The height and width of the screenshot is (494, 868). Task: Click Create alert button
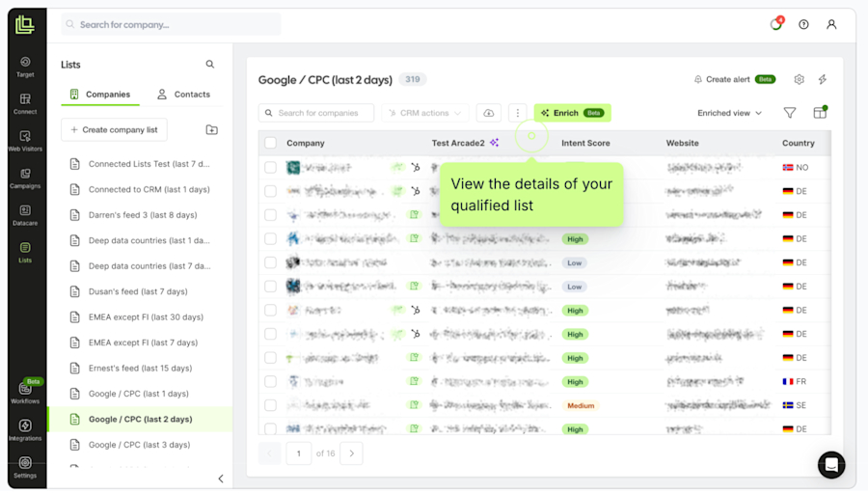(x=734, y=79)
